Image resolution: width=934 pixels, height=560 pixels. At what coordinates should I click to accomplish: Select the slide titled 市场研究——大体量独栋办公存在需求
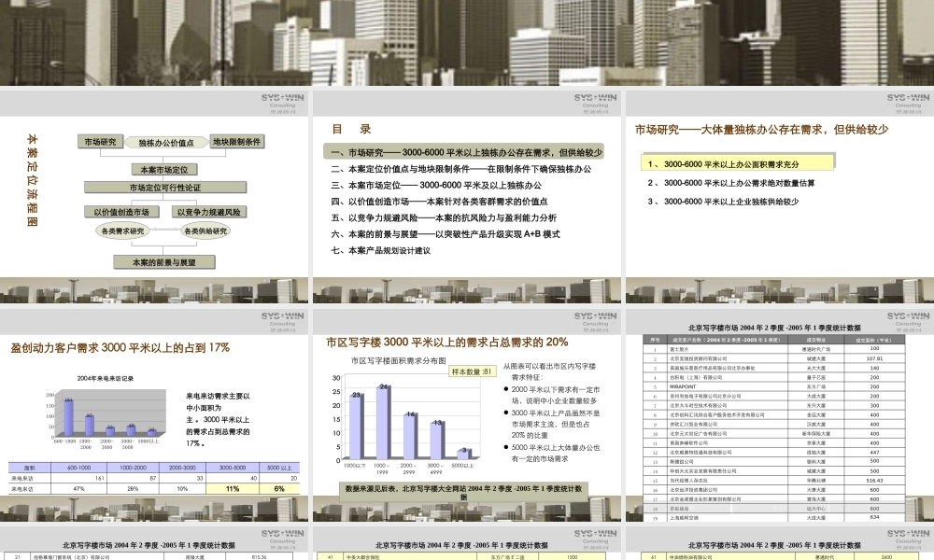click(x=780, y=195)
